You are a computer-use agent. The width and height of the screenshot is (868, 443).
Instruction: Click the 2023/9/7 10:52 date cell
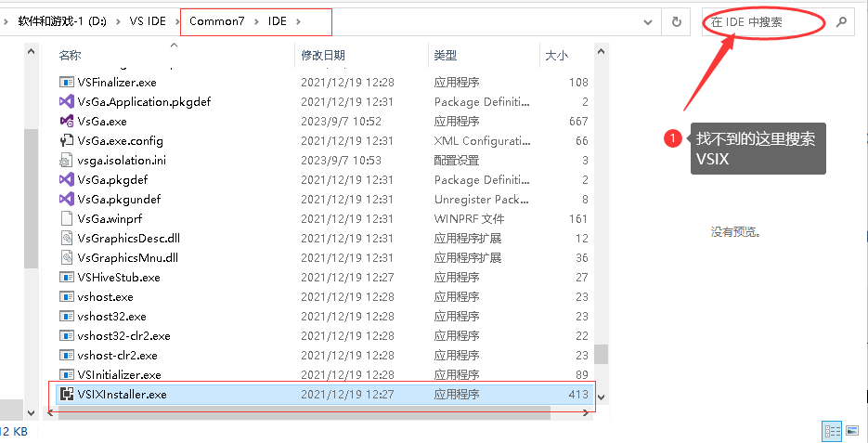pos(342,122)
